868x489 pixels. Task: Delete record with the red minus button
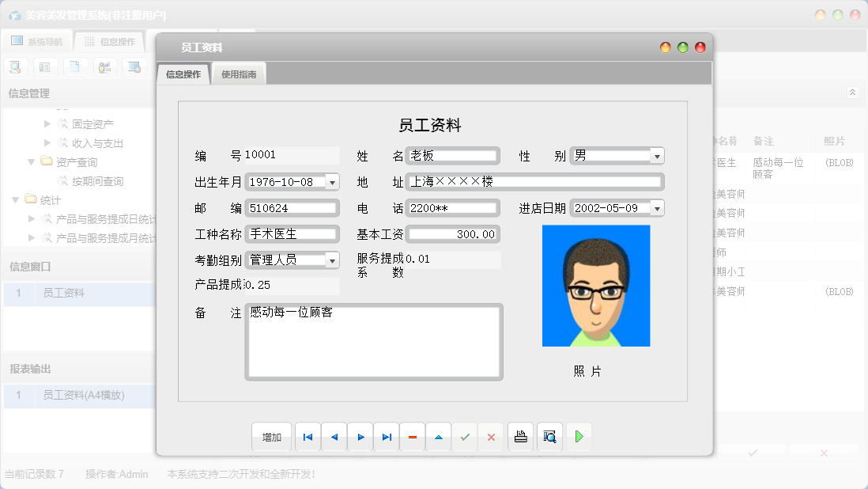pos(413,437)
